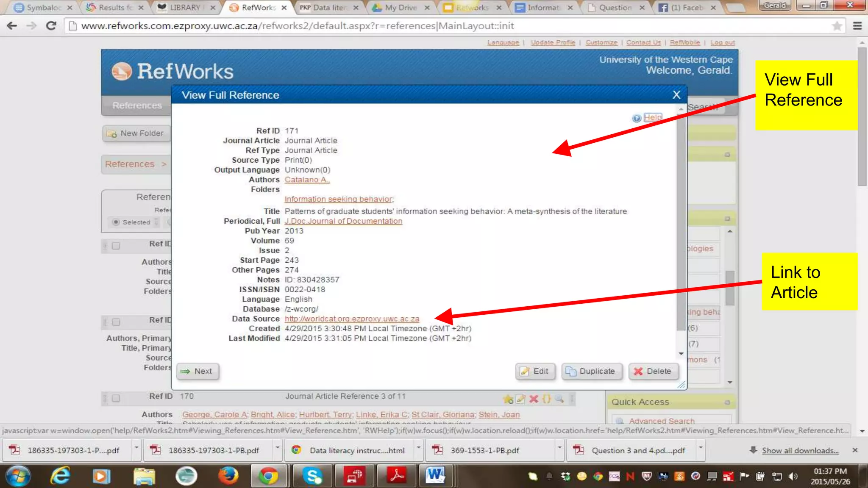The image size is (868, 488).
Task: Switch to the LIBRARY browser tab
Action: pyautogui.click(x=185, y=8)
